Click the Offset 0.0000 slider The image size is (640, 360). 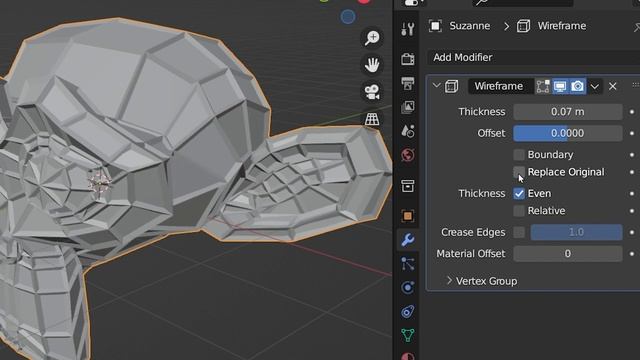click(x=568, y=133)
